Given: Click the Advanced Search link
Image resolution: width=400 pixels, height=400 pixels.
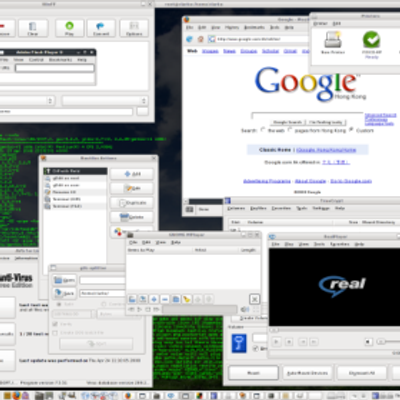Looking at the screenshot, I should tap(380, 115).
